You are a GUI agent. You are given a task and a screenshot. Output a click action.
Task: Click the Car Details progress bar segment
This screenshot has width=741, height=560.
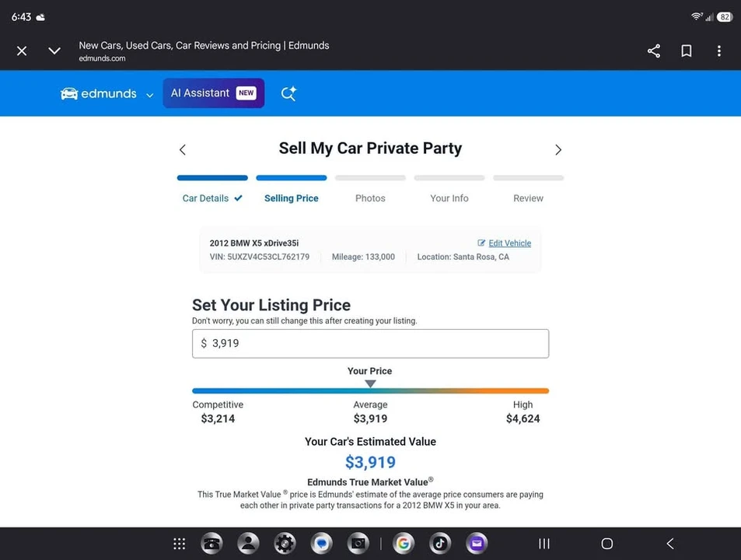coord(212,178)
